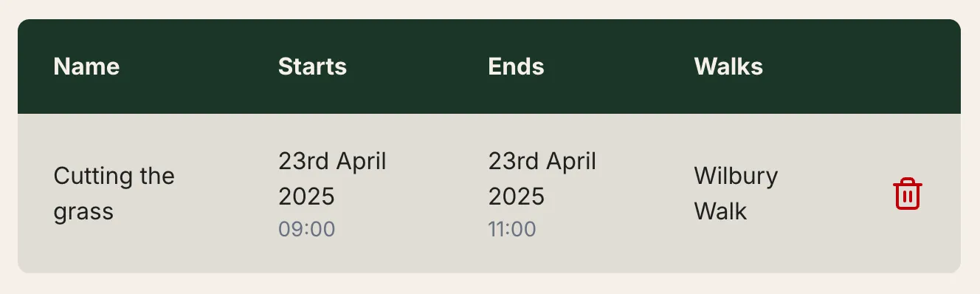The image size is (980, 294).
Task: Select the Ends column header
Action: click(x=516, y=66)
